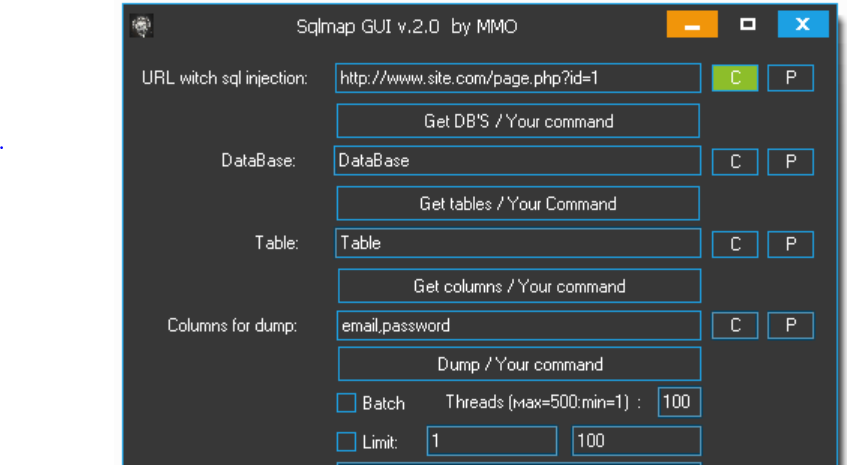Click the Sqlmap GUI skull app icon
Image resolution: width=847 pixels, height=465 pixels.
click(x=142, y=26)
